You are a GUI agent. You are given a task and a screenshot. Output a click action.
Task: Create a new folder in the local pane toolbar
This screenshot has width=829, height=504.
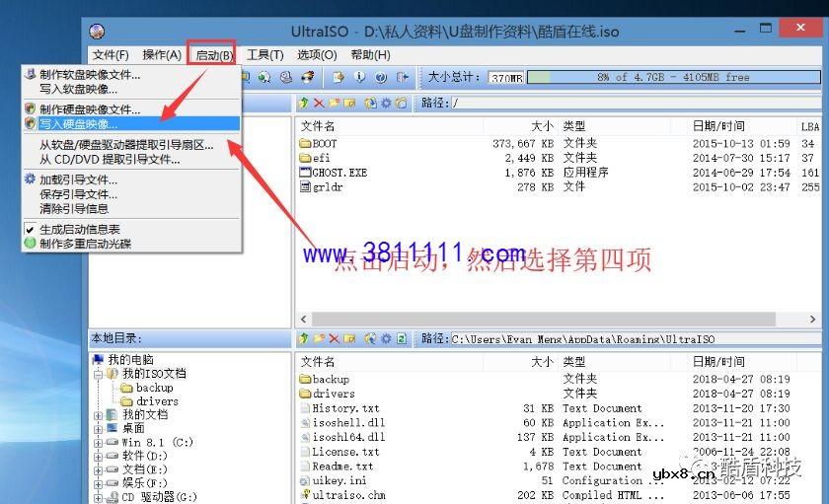[x=319, y=338]
